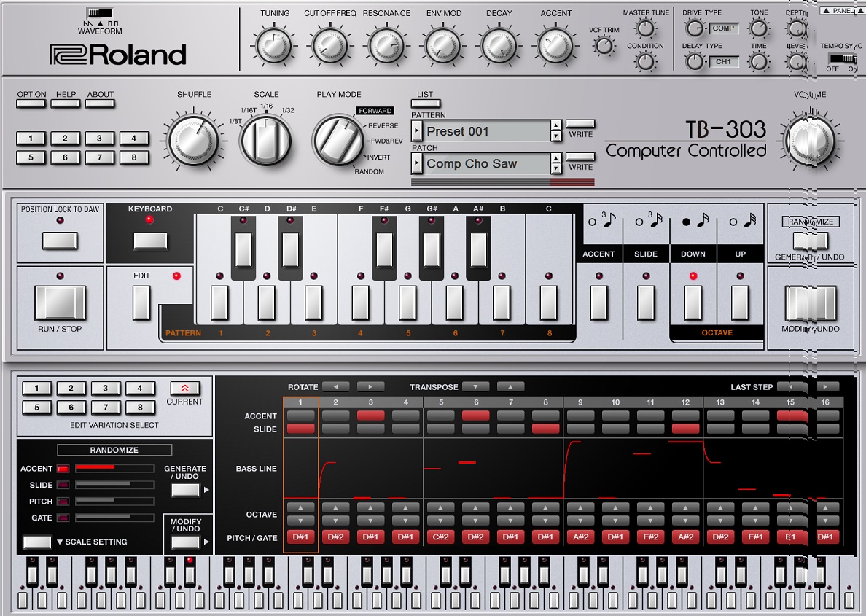Viewport: 866px width, 616px height.
Task: Rotate pattern left arrow
Action: 336,386
